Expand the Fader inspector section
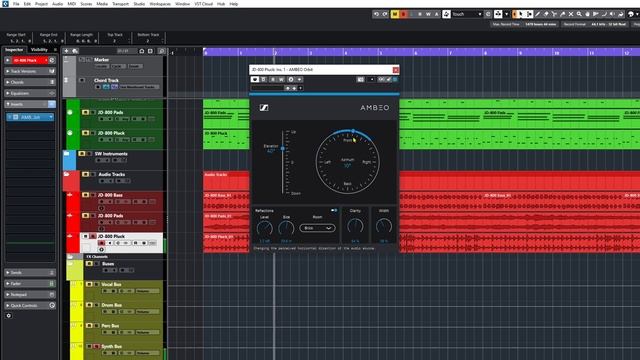 pyautogui.click(x=29, y=284)
